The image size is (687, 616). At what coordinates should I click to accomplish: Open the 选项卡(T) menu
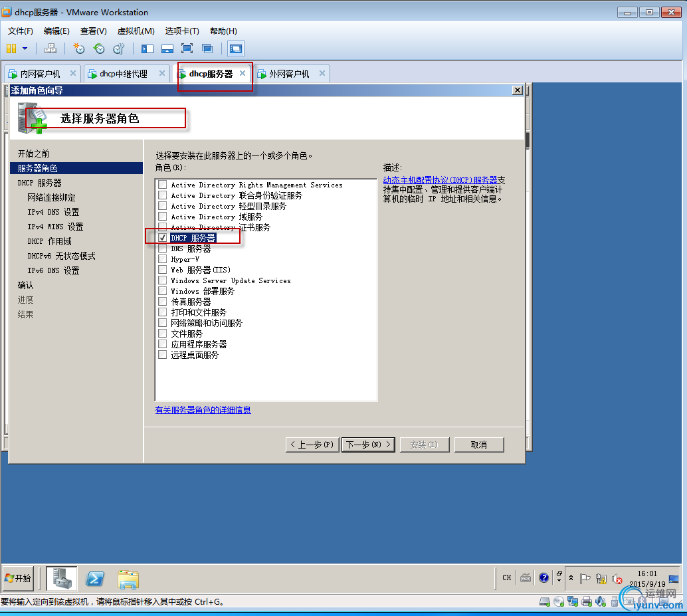[x=182, y=31]
